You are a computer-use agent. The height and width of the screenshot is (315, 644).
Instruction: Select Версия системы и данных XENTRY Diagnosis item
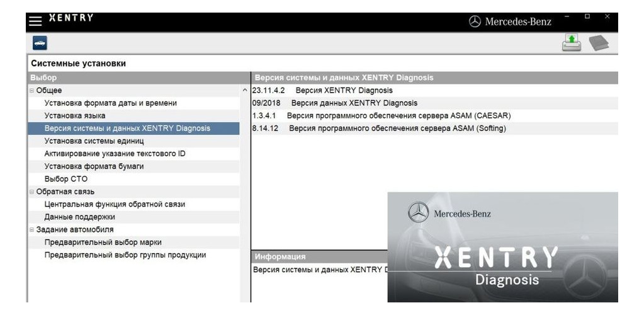click(134, 129)
